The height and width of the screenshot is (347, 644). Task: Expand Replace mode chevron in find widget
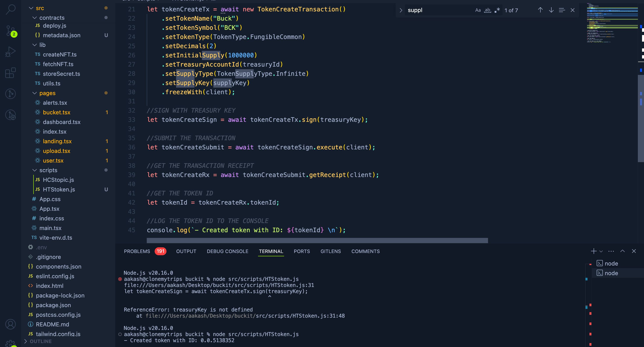401,10
